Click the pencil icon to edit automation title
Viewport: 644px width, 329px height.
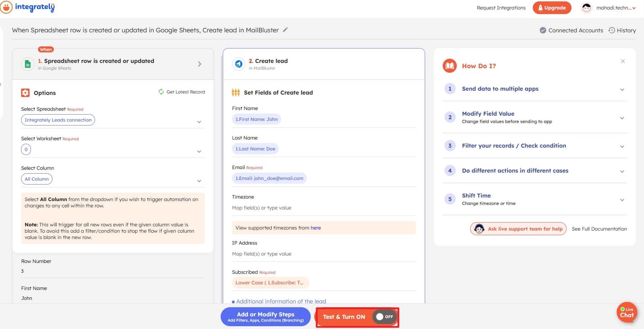point(285,30)
